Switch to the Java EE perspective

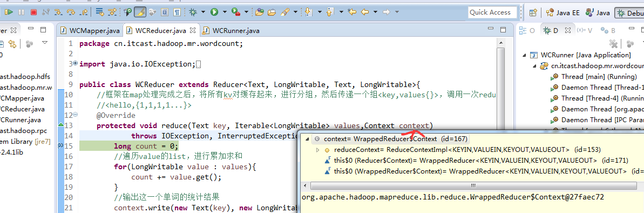point(562,13)
